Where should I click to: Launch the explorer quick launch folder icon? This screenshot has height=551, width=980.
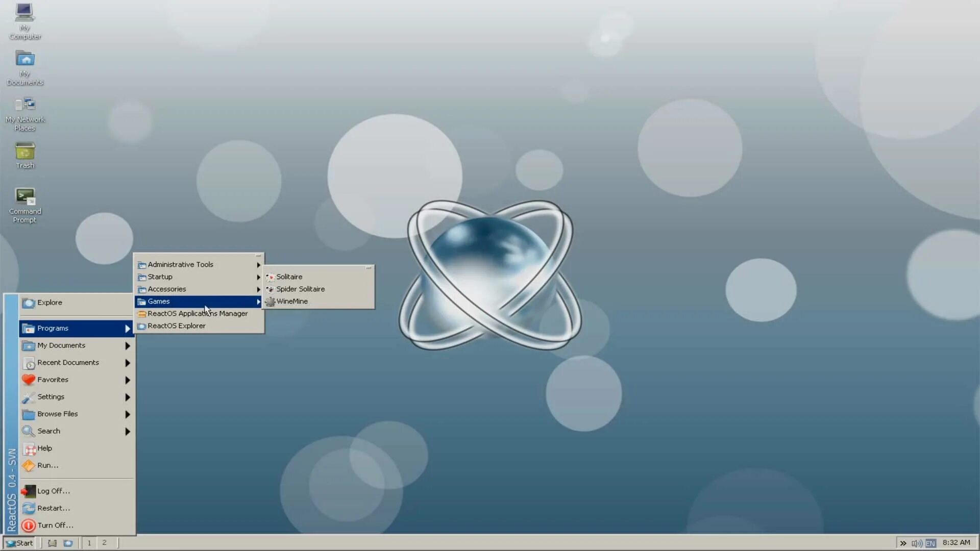[x=68, y=543]
